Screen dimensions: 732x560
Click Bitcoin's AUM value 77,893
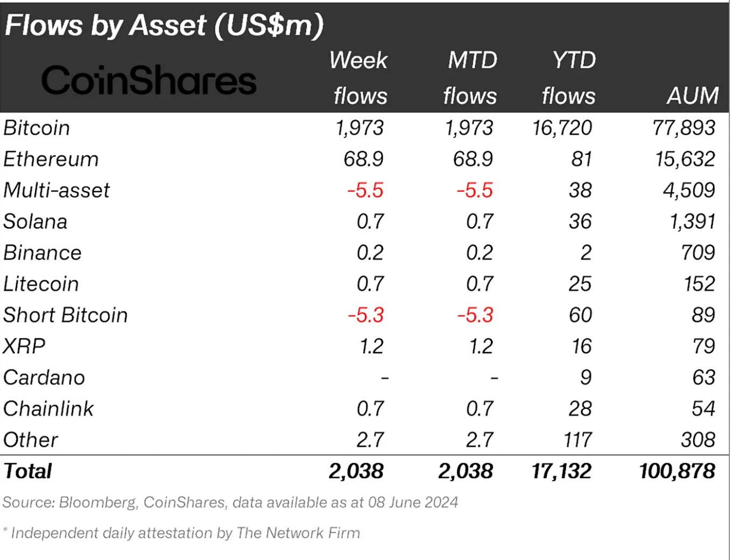(x=684, y=128)
